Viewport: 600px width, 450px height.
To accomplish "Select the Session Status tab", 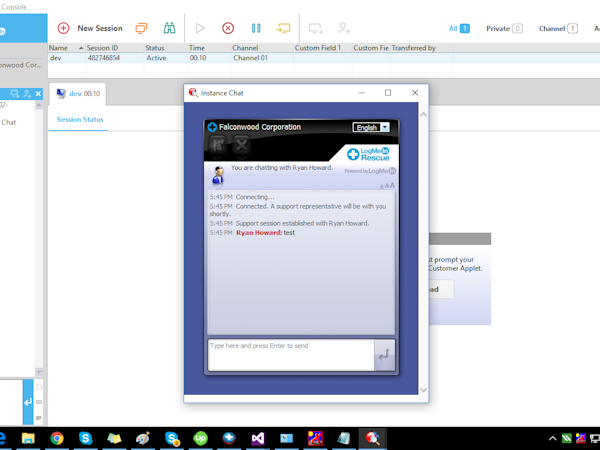I will coord(80,119).
